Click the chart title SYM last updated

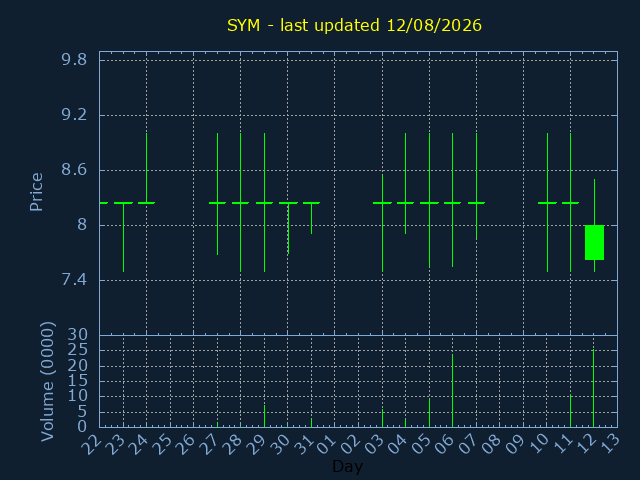click(354, 25)
